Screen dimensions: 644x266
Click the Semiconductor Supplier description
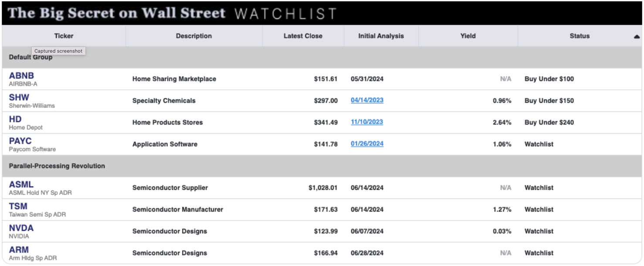click(x=170, y=188)
